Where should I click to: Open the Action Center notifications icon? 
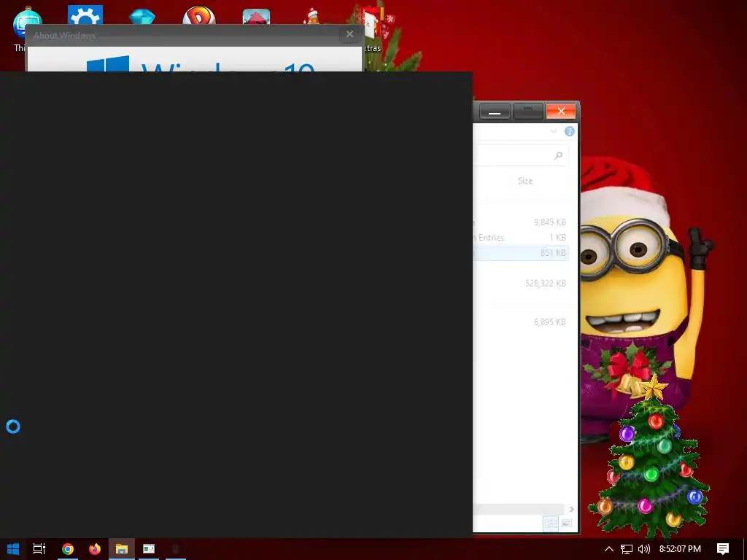[723, 549]
